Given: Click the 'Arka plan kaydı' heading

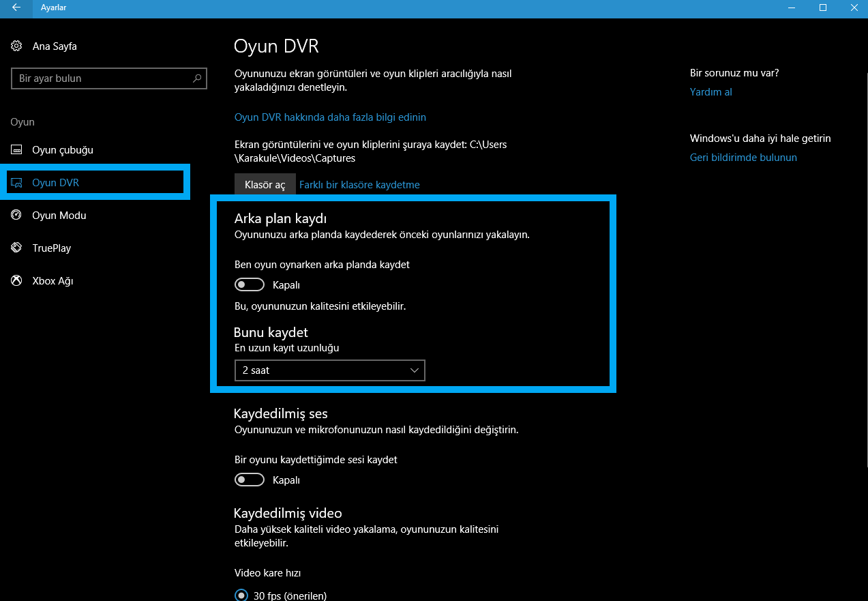Looking at the screenshot, I should [281, 219].
